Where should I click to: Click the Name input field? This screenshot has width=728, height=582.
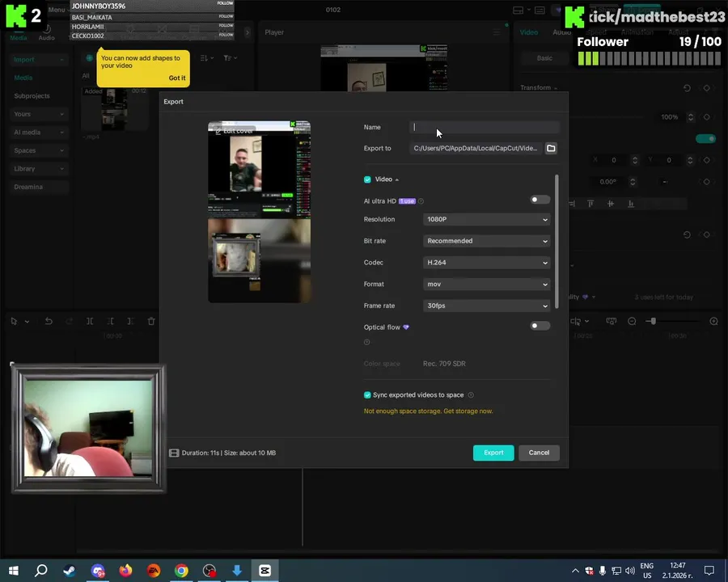tap(485, 127)
